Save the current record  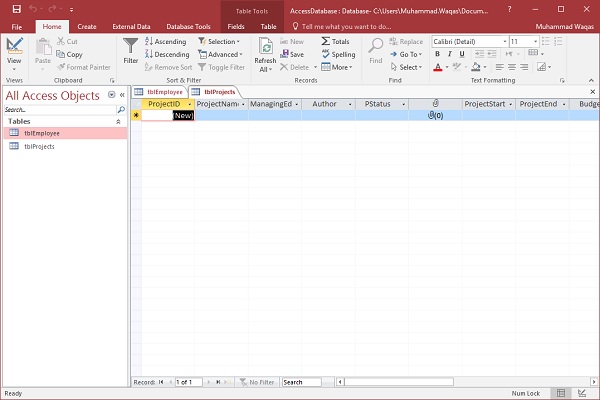coord(291,54)
